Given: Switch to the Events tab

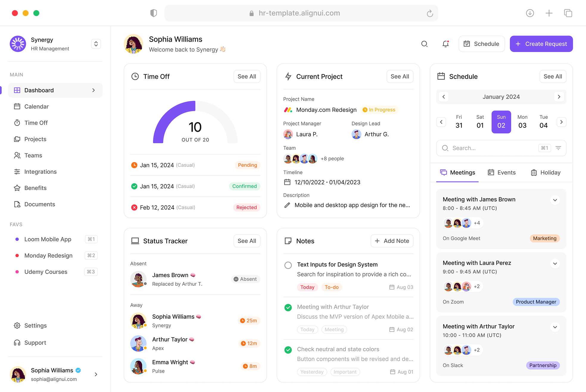Looking at the screenshot, I should tap(502, 172).
